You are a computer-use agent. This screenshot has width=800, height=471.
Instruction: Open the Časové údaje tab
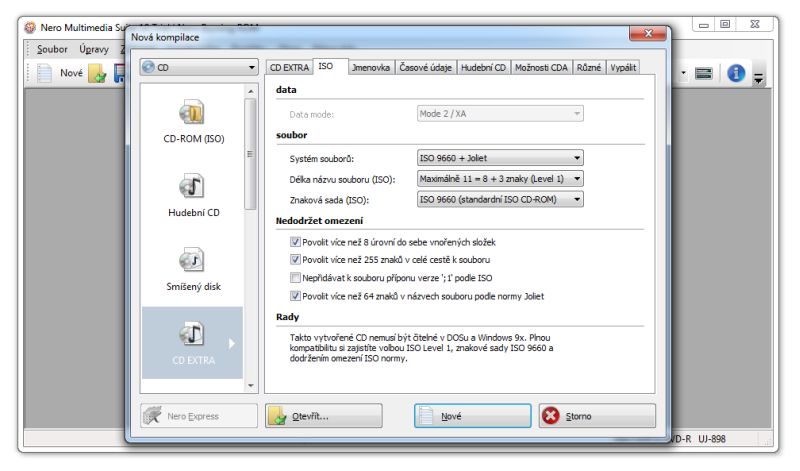tap(426, 67)
